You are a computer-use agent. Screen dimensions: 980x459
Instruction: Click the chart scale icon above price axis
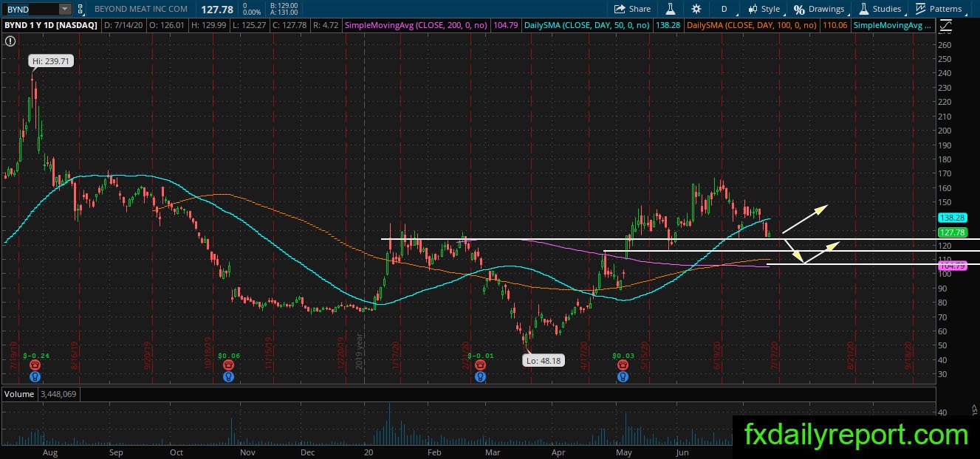[x=947, y=25]
